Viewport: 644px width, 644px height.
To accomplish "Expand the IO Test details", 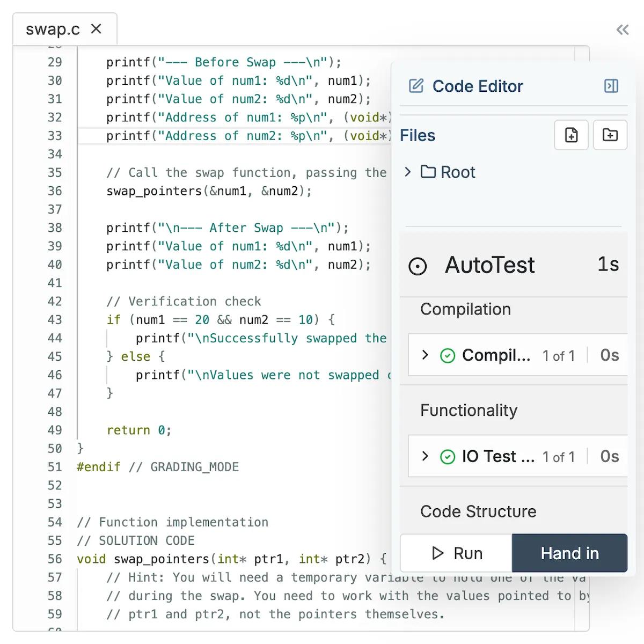I will [425, 456].
